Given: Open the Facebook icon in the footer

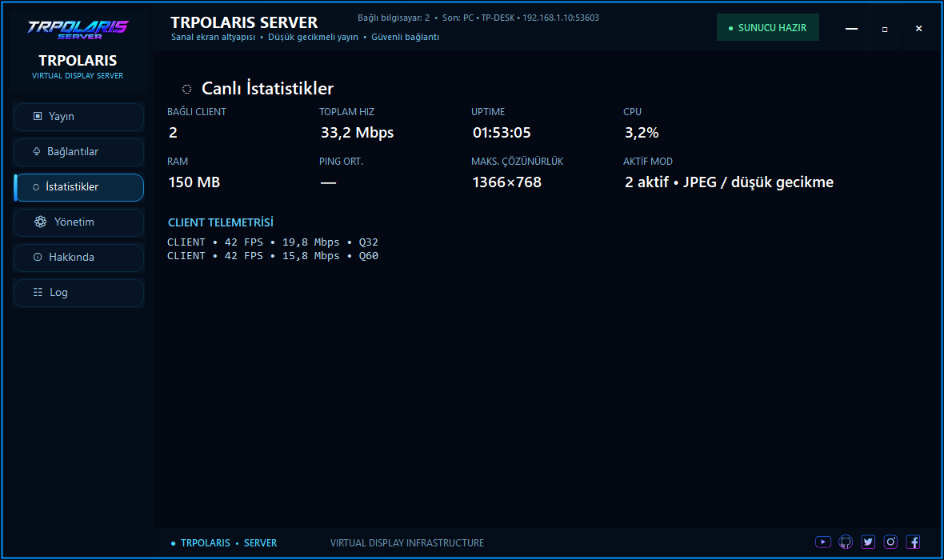Looking at the screenshot, I should coord(913,542).
